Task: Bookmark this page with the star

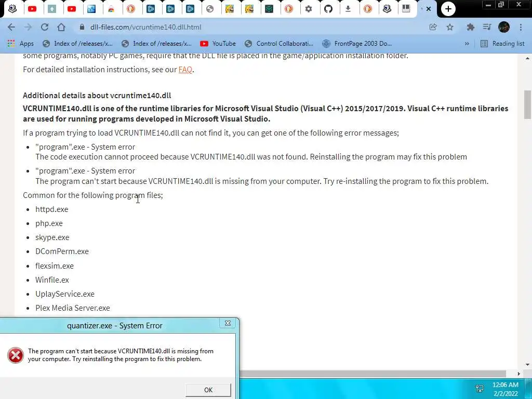Action: [x=450, y=27]
